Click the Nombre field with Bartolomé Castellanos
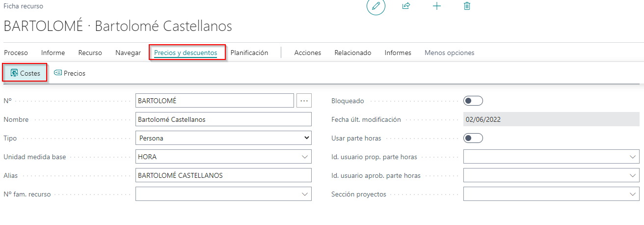 pos(223,119)
